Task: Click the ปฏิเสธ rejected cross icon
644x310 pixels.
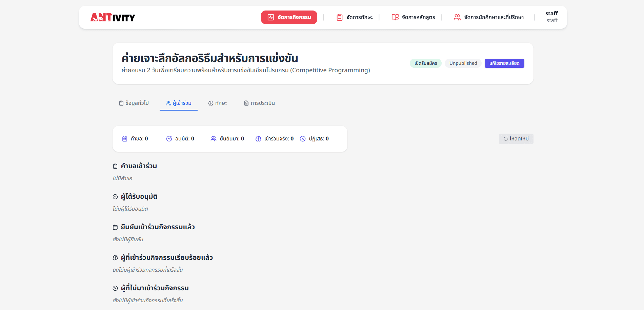Action: pyautogui.click(x=303, y=139)
